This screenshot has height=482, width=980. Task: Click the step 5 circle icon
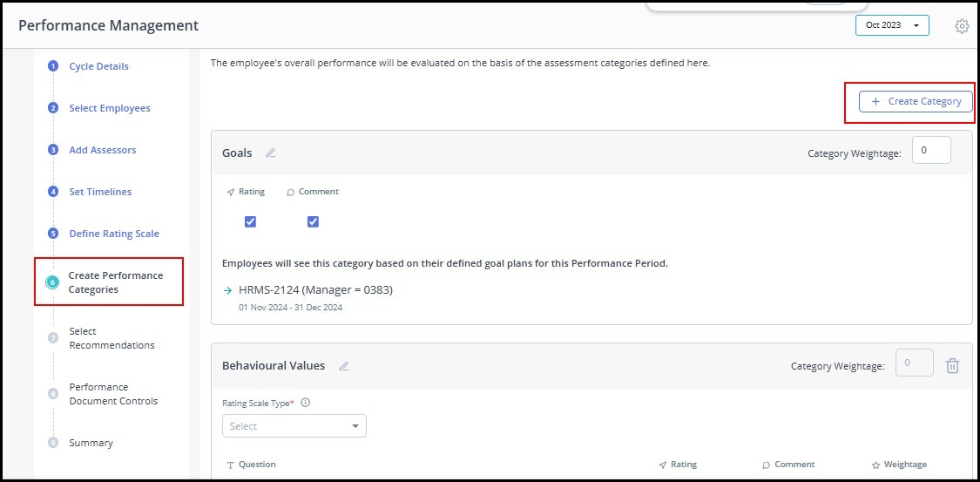click(53, 234)
